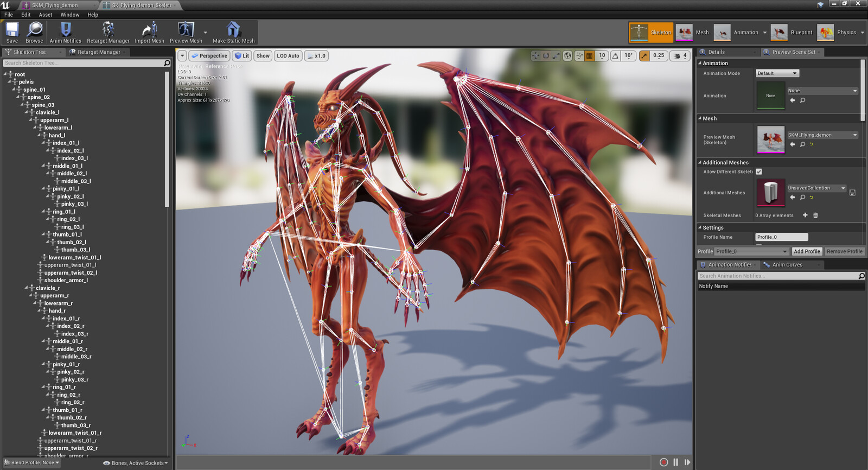The width and height of the screenshot is (868, 470).
Task: Click the Preview Mesh toolbar icon
Action: (186, 33)
